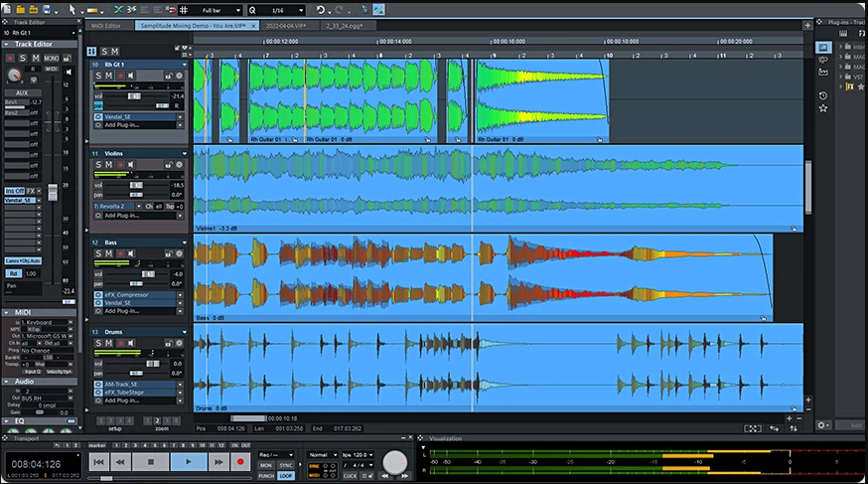Toggle the snap magnet icon
This screenshot has width=868, height=484.
[171, 10]
